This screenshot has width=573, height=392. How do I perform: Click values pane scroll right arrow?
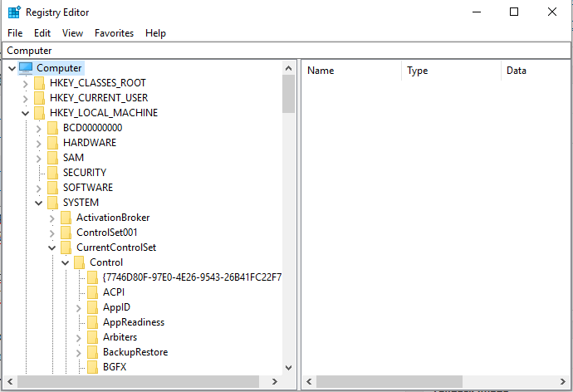coord(563,382)
